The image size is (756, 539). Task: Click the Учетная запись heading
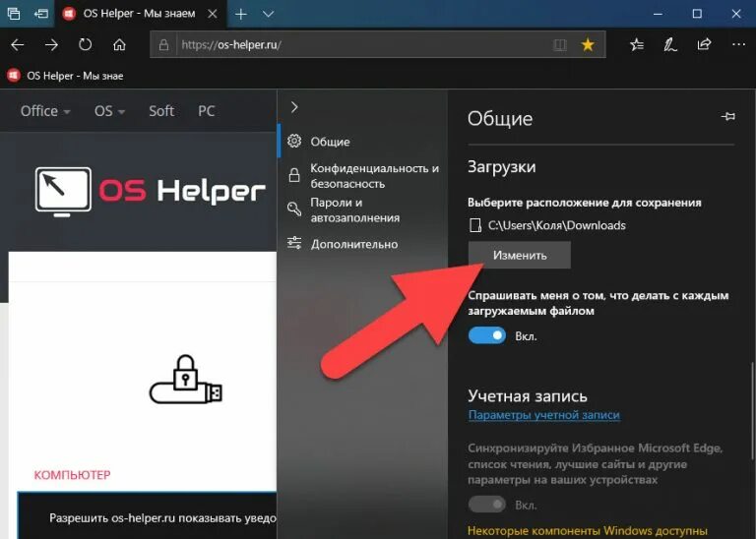click(x=528, y=396)
